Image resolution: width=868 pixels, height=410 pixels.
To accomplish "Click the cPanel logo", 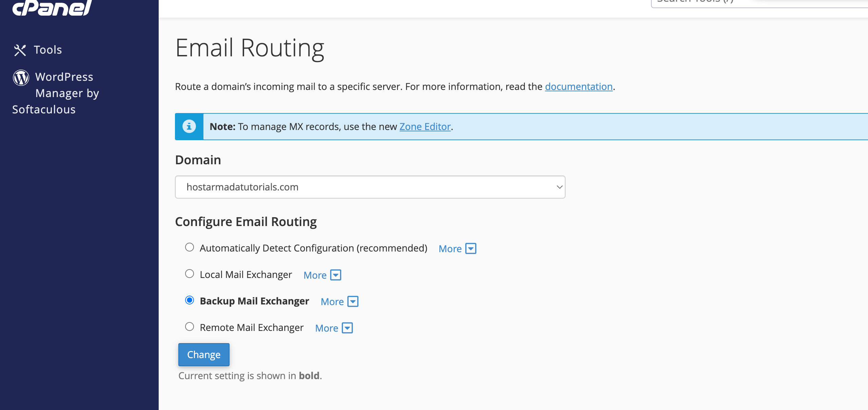I will click(52, 7).
